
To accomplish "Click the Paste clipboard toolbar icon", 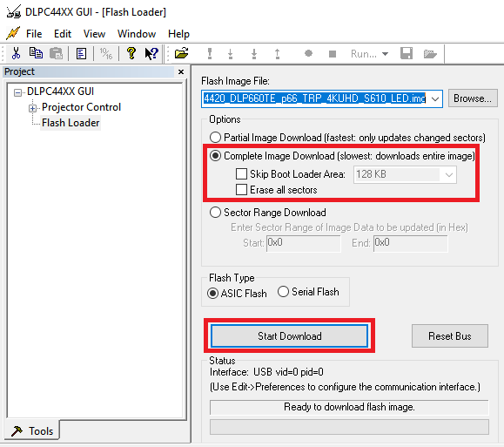I will tap(57, 53).
